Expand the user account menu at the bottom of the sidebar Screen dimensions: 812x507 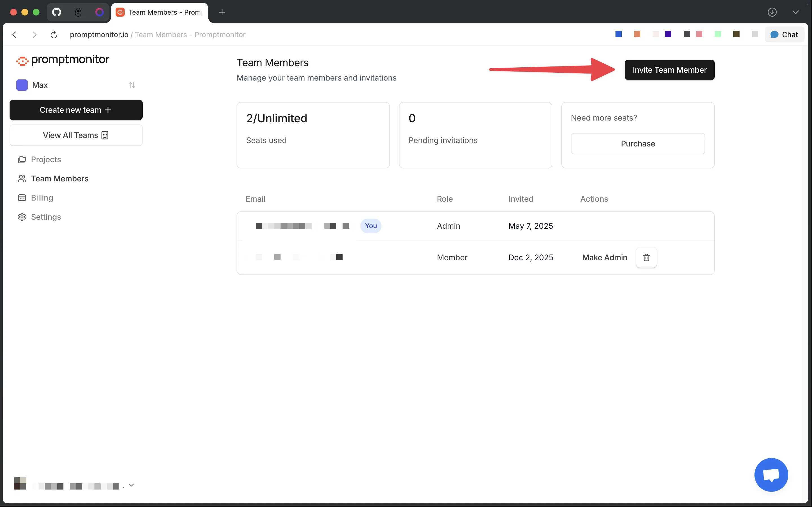pyautogui.click(x=131, y=485)
